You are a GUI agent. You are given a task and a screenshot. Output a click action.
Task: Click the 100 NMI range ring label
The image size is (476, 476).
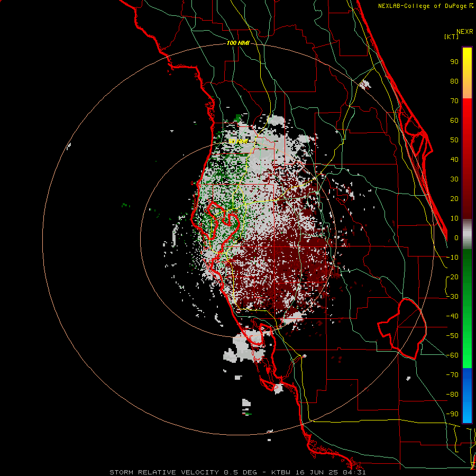pos(238,43)
